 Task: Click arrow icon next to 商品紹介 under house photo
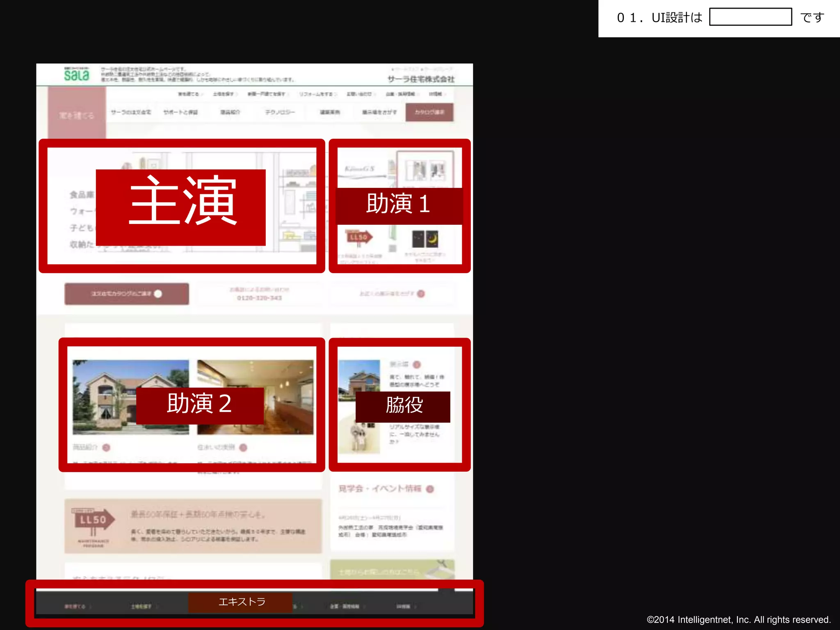pos(106,447)
